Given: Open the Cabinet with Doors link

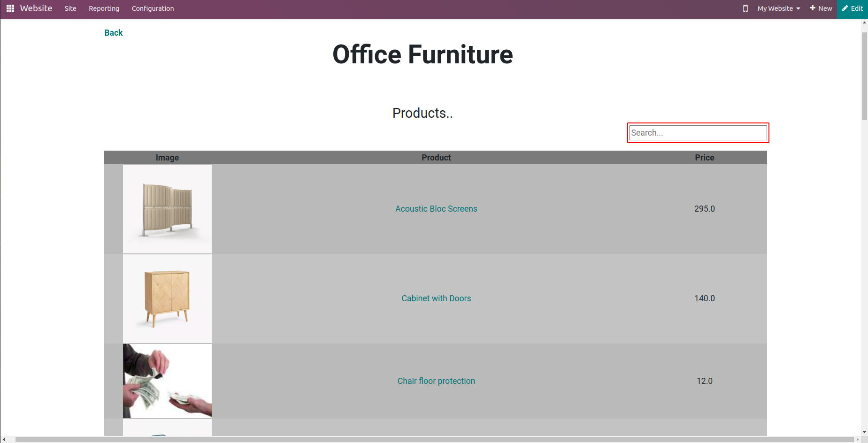Looking at the screenshot, I should [x=436, y=298].
